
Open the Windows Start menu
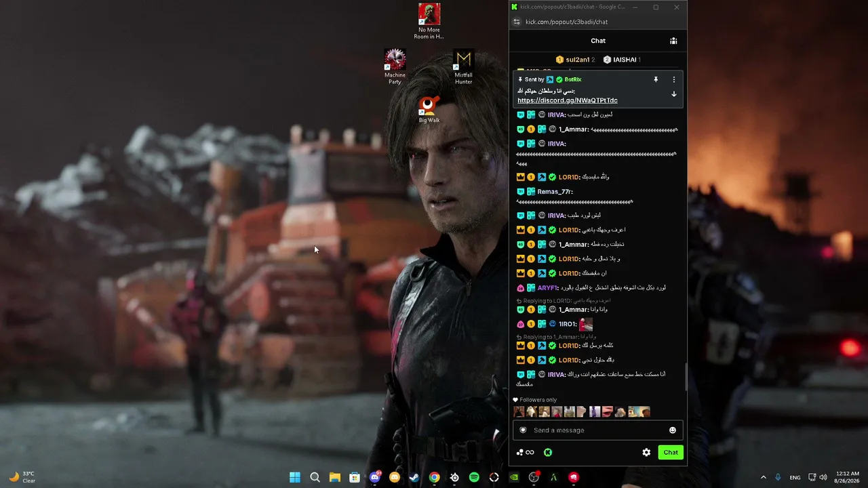(x=295, y=477)
